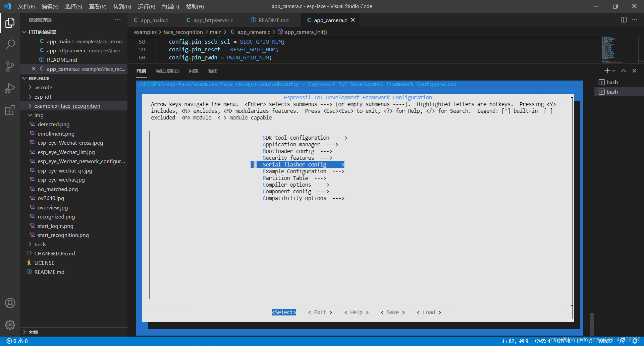Open editor more actions ellipsis
644x346 pixels.
634,20
